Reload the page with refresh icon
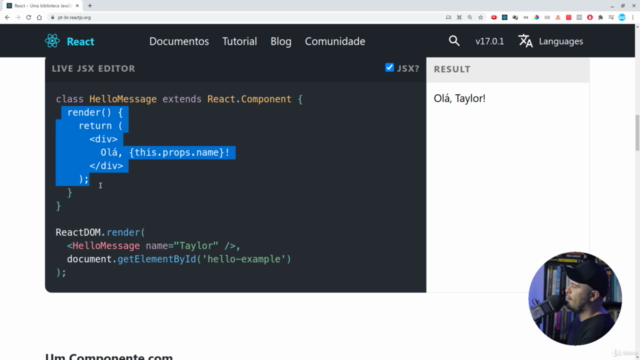Viewport: 640px width, 360px height. pyautogui.click(x=29, y=17)
